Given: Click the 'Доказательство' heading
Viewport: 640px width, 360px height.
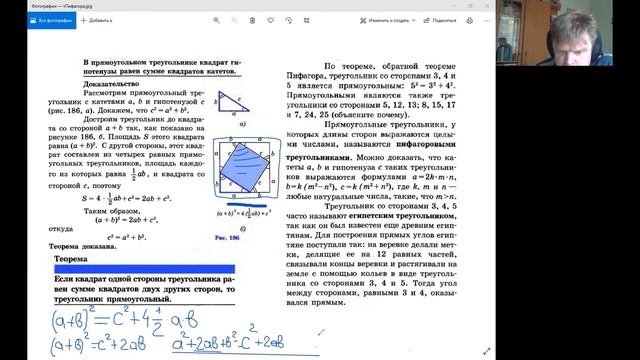Looking at the screenshot, I should (111, 84).
